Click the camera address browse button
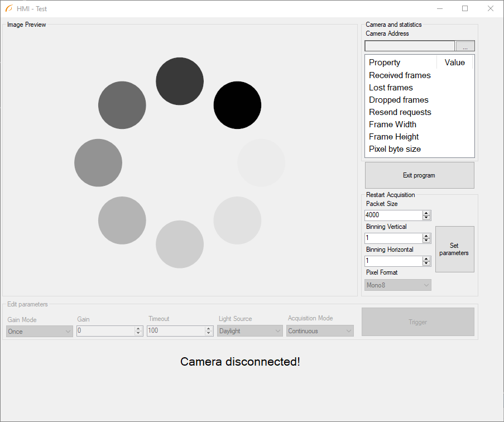 pos(465,46)
